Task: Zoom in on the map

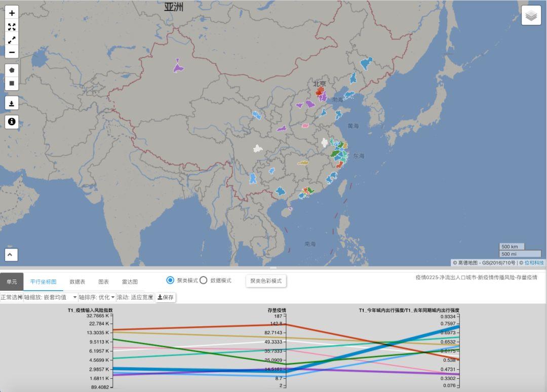Action: (12, 13)
